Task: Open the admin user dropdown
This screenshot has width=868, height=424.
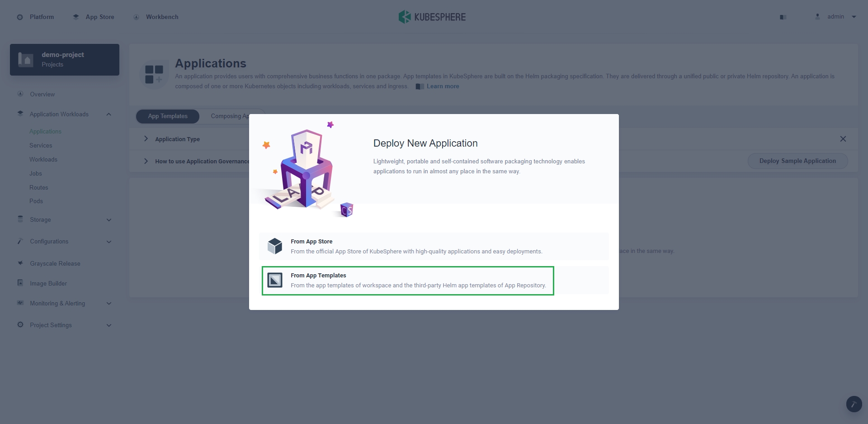Action: [x=854, y=17]
